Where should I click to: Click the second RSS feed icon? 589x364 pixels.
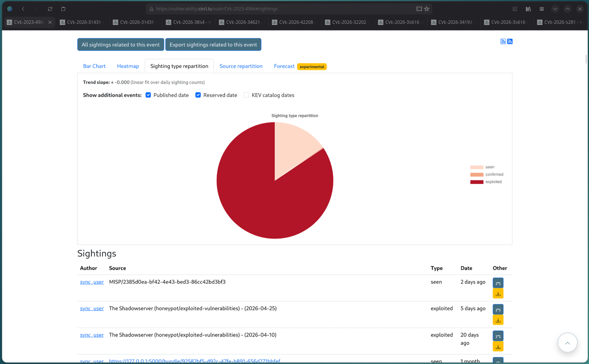510,41
